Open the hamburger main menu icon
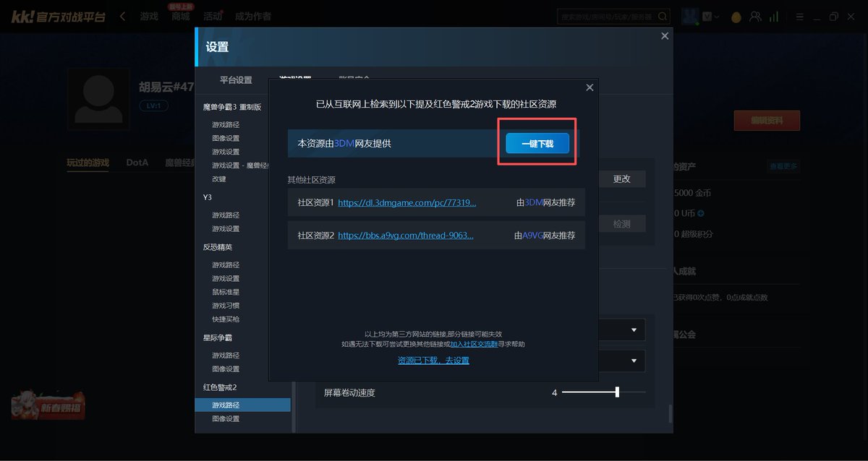This screenshot has width=868, height=461. click(x=800, y=17)
